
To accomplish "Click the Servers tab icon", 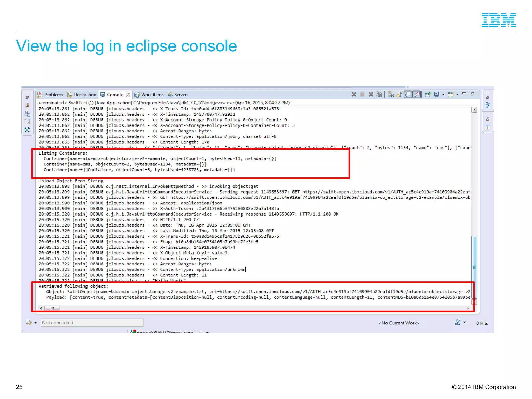I will (x=170, y=95).
